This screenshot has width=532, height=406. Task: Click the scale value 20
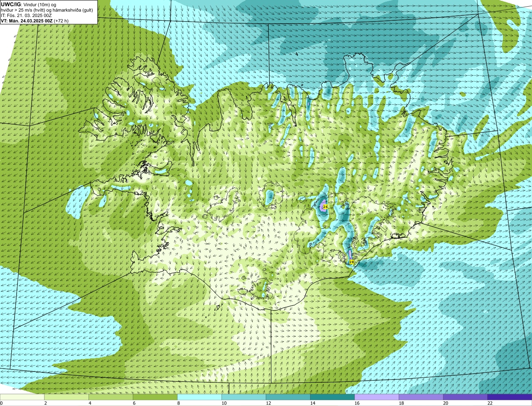click(x=446, y=403)
